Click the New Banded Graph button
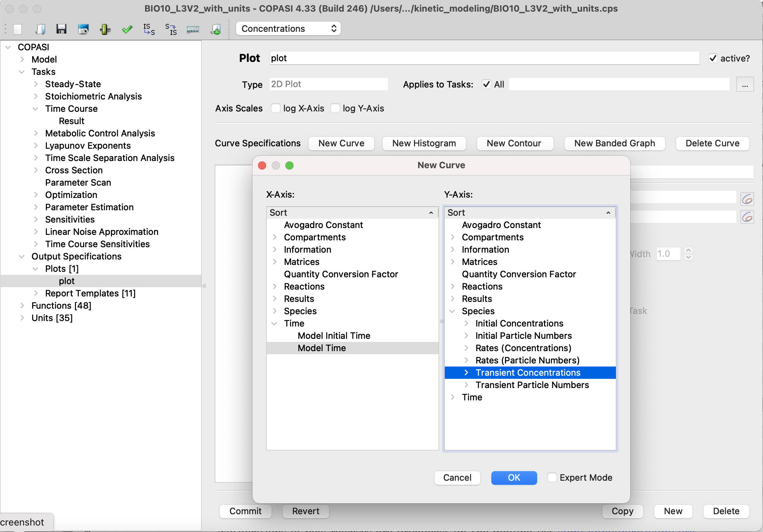The width and height of the screenshot is (763, 532). click(x=615, y=143)
